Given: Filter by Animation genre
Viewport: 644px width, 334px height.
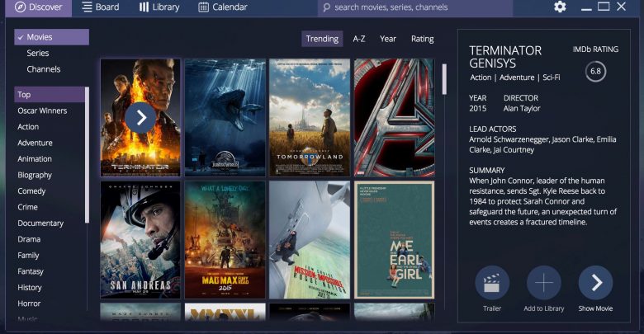Looking at the screenshot, I should point(35,159).
